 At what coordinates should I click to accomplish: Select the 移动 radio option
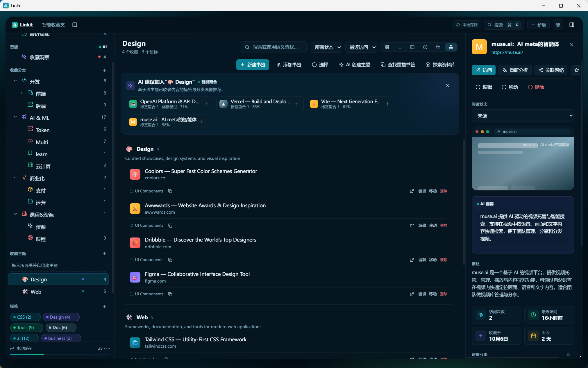pos(510,87)
